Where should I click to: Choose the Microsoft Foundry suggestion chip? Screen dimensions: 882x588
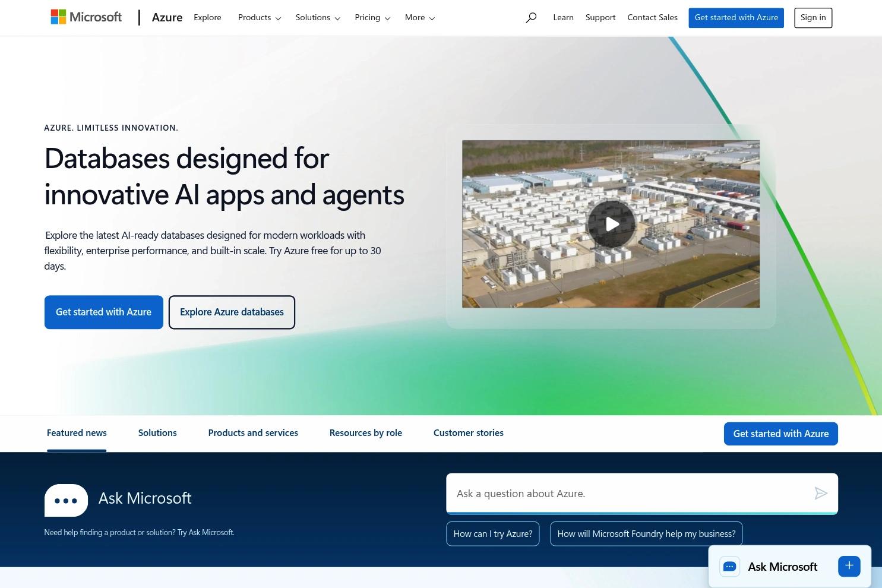(x=646, y=534)
